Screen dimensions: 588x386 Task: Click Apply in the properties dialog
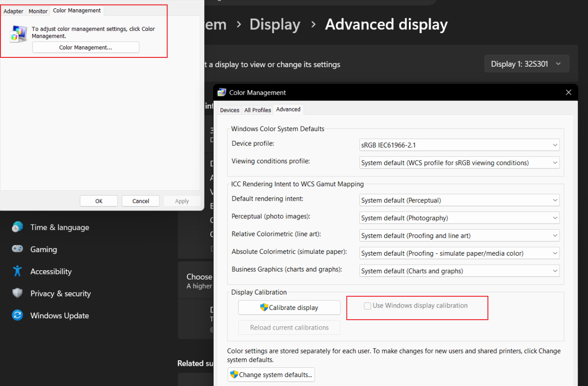click(x=182, y=201)
